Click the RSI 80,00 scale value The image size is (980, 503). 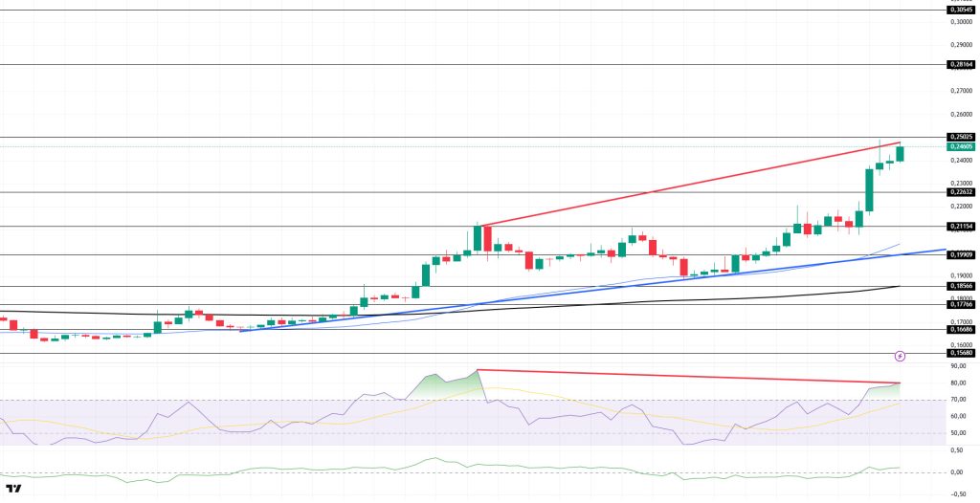tap(959, 383)
